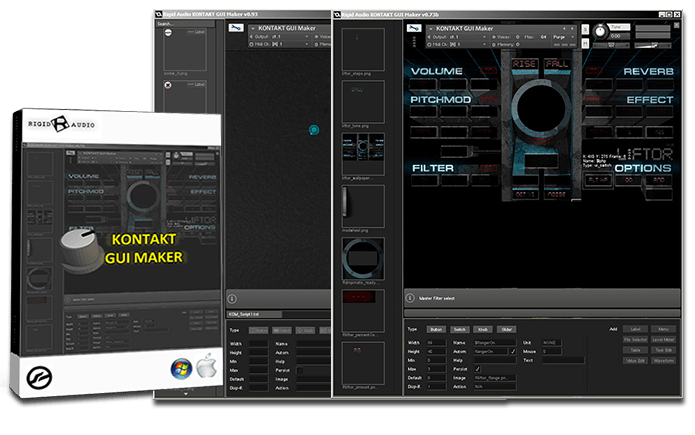Click the FALL button in instrument GUI
Image resolution: width=695 pixels, height=435 pixels.
(x=555, y=64)
